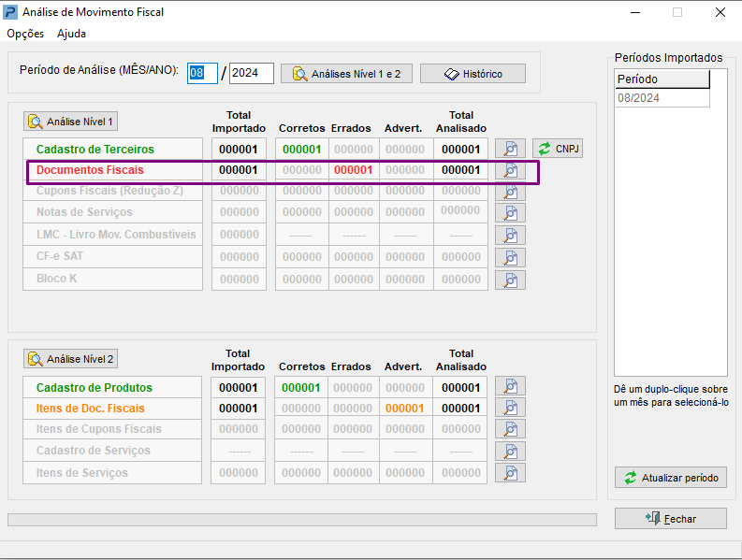This screenshot has width=742, height=560.
Task: Select the Período column header
Action: pos(662,79)
